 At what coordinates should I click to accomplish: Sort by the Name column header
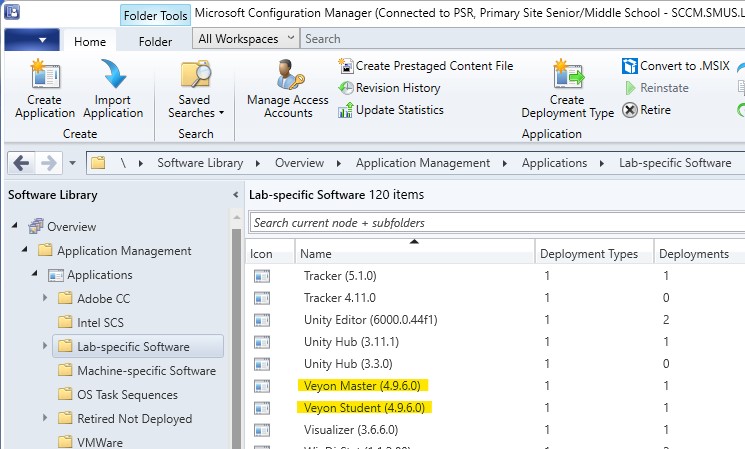[415, 254]
